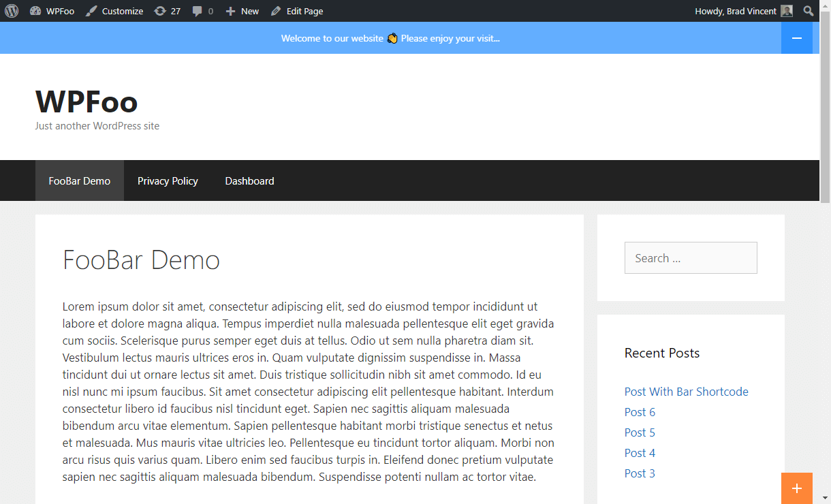Click the vertical scrollbar thumb
The width and height of the screenshot is (831, 504).
click(x=825, y=106)
